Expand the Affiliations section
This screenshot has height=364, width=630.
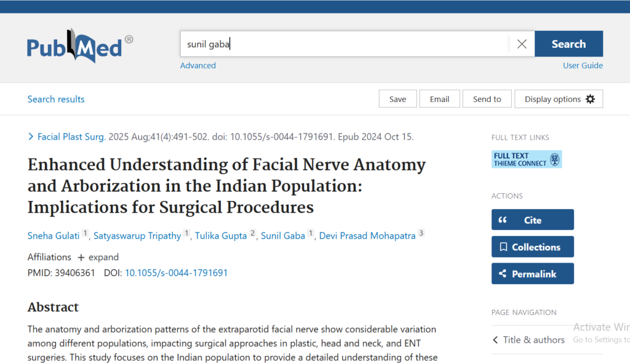pyautogui.click(x=98, y=257)
